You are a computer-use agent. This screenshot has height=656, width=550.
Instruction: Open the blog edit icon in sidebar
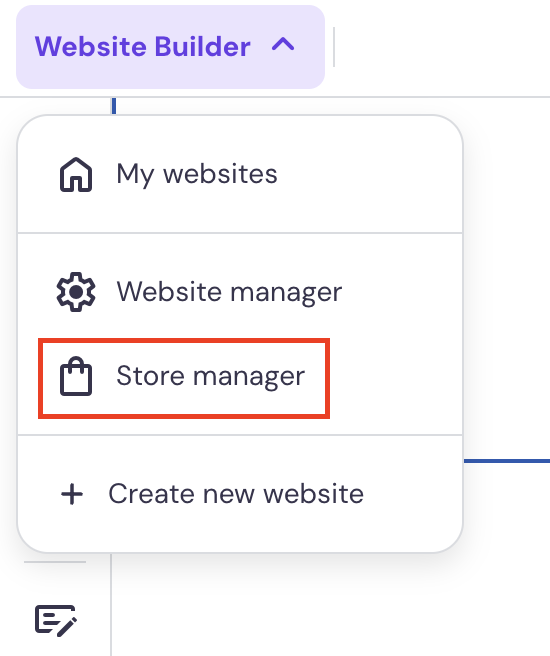pos(56,621)
